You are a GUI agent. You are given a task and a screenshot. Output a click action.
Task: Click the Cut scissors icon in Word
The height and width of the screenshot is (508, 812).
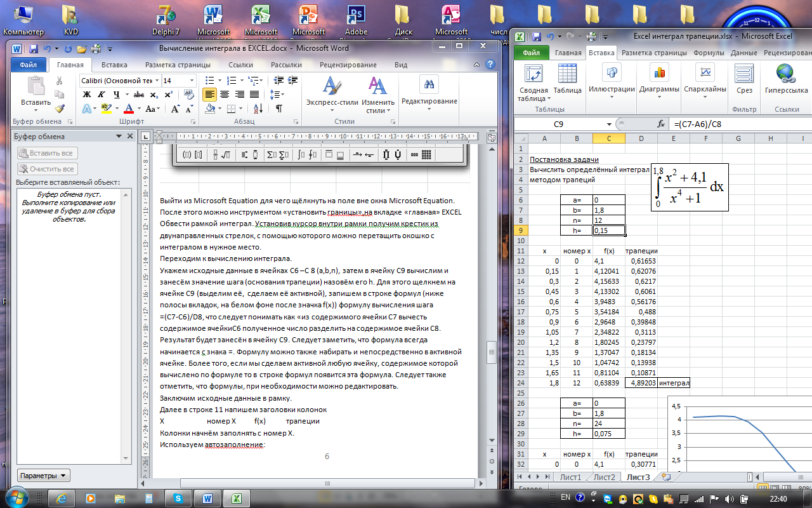tap(59, 81)
